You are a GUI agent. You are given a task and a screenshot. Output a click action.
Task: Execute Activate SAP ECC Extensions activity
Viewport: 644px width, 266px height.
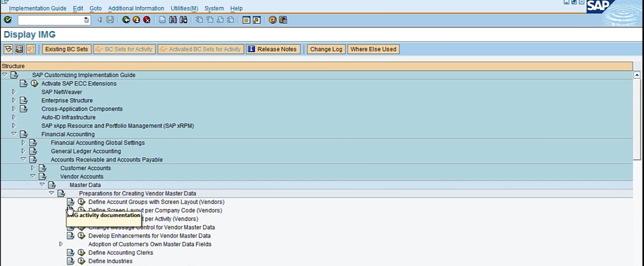tap(35, 84)
